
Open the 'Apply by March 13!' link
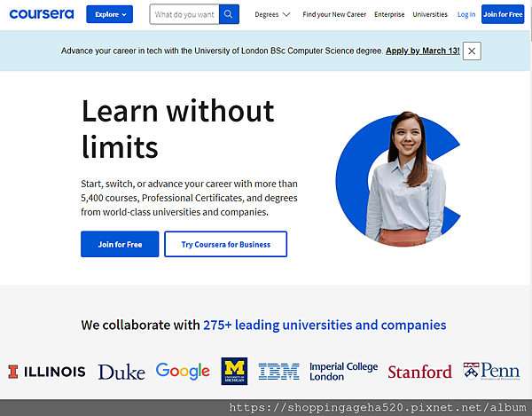tap(423, 51)
